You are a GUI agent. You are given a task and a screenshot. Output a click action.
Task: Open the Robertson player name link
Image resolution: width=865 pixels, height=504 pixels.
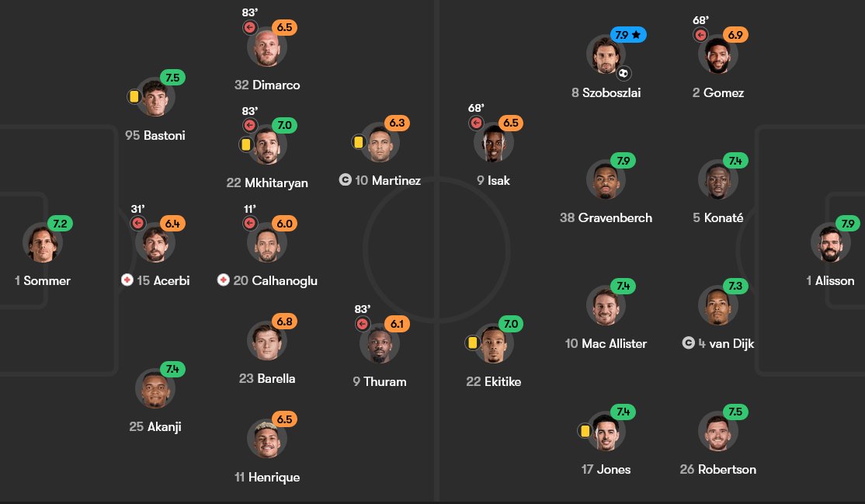tap(717, 469)
